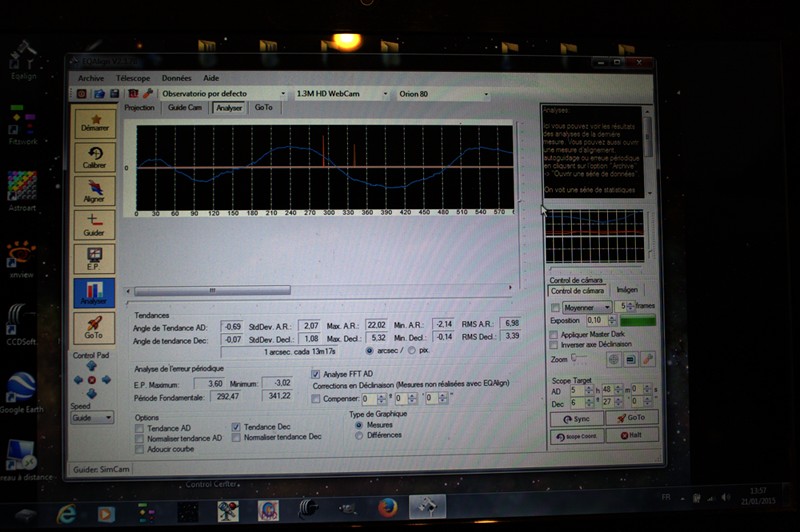Adjust AD hours stepper

(x=588, y=390)
